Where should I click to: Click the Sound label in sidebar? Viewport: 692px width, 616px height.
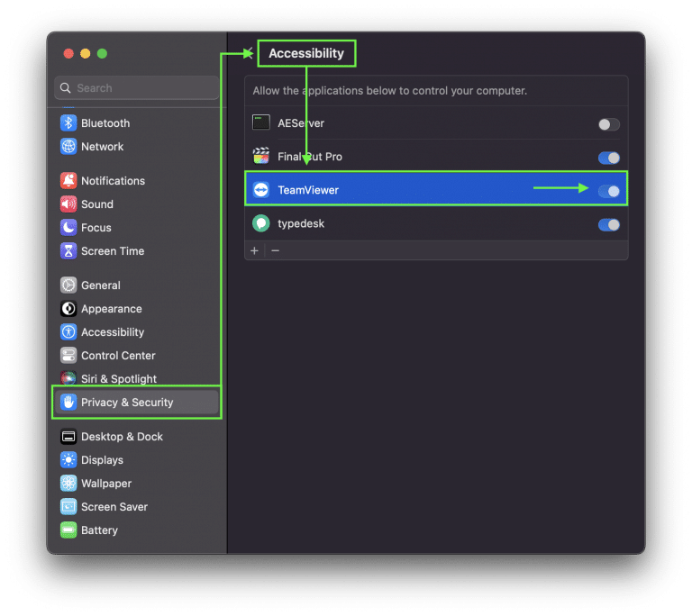tap(97, 204)
